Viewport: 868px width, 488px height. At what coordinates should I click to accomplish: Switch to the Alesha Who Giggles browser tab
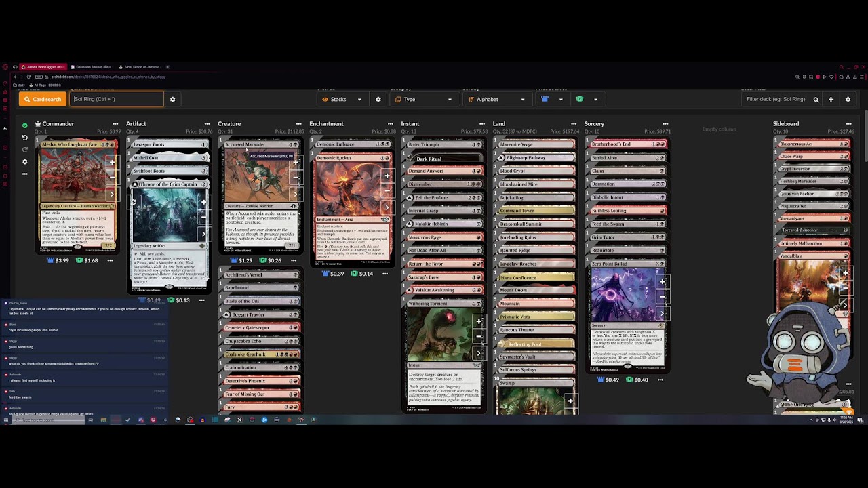[x=43, y=67]
